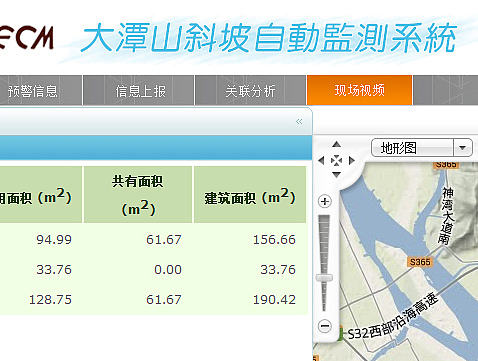Select the cell value 94.99
478x361 pixels.
pos(54,240)
